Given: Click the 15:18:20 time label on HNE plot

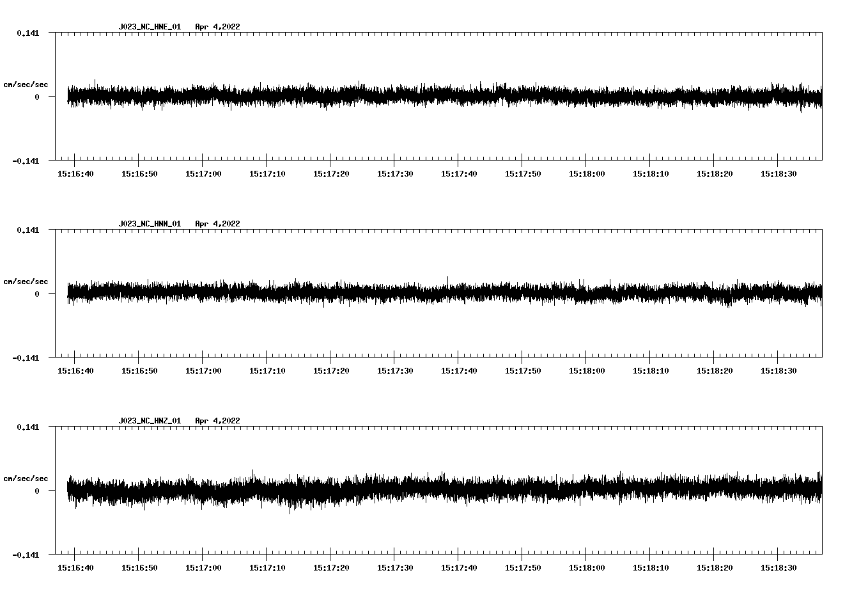Looking at the screenshot, I should [715, 174].
